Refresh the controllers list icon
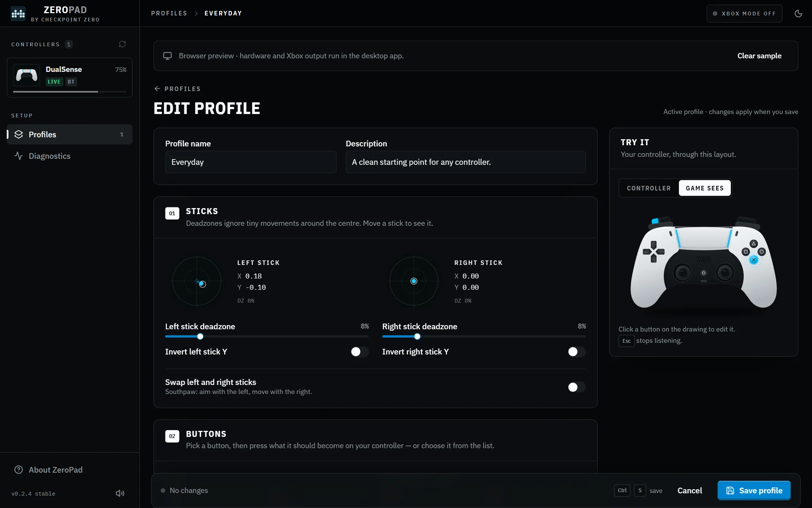Image resolution: width=812 pixels, height=508 pixels. coord(122,44)
